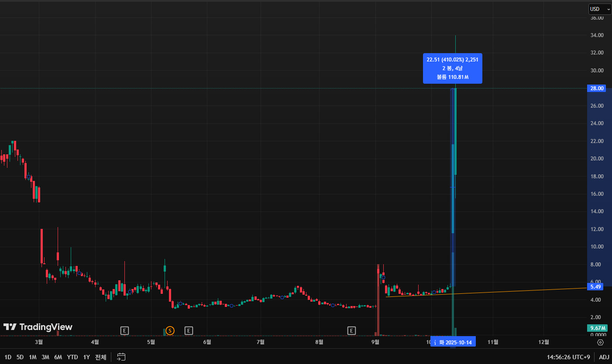The width and height of the screenshot is (612, 364).
Task: Click the 18.00 price axis label
Action: [x=597, y=177]
